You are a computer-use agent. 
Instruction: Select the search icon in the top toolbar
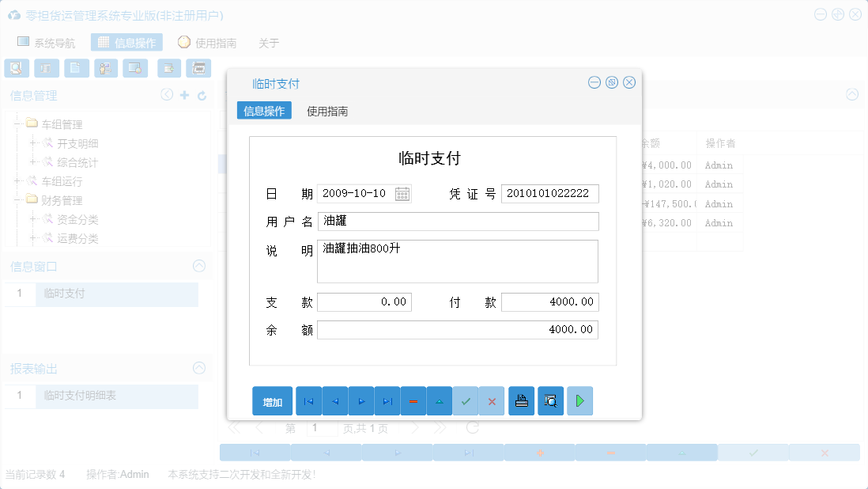point(16,68)
